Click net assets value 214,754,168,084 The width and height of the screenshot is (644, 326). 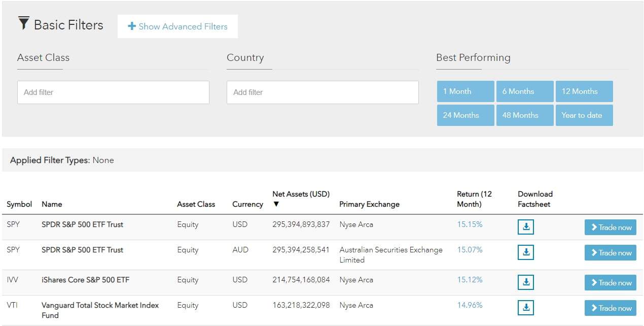[301, 280]
